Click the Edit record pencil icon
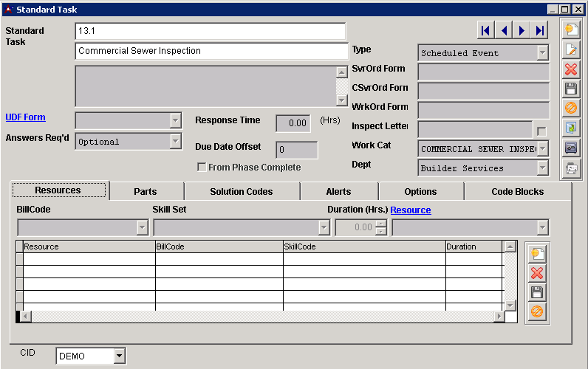 571,50
